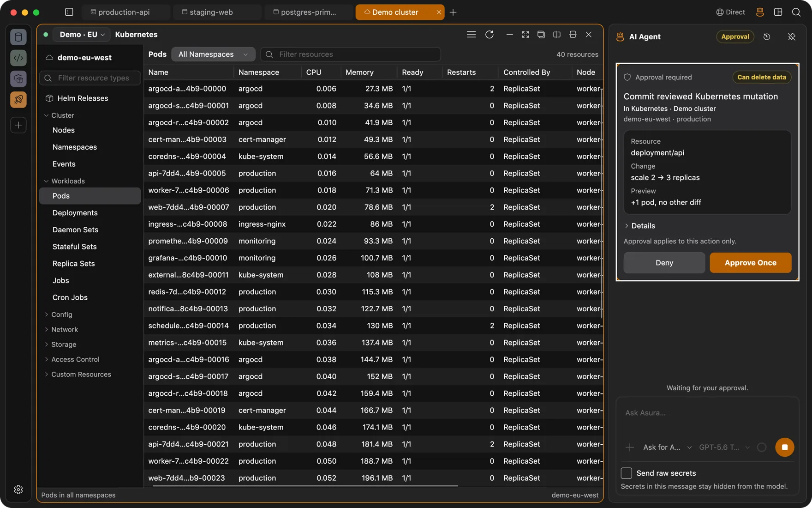Click the Deny button

tap(664, 263)
